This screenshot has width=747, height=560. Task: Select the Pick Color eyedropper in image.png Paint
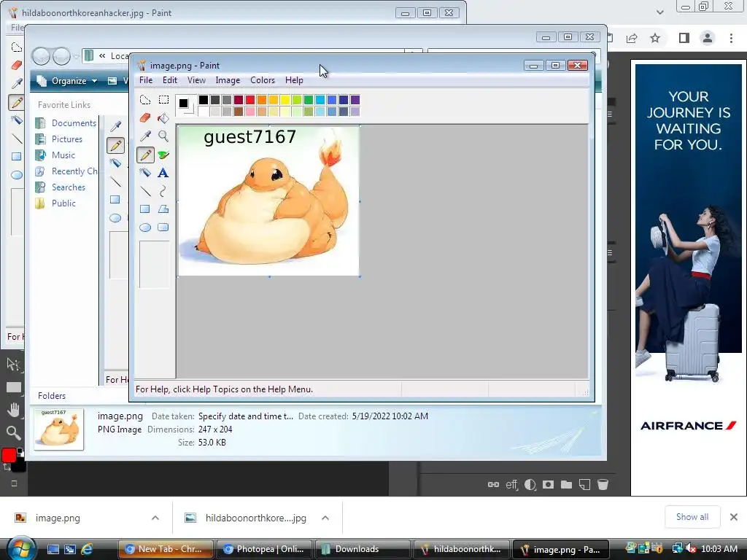click(x=145, y=136)
